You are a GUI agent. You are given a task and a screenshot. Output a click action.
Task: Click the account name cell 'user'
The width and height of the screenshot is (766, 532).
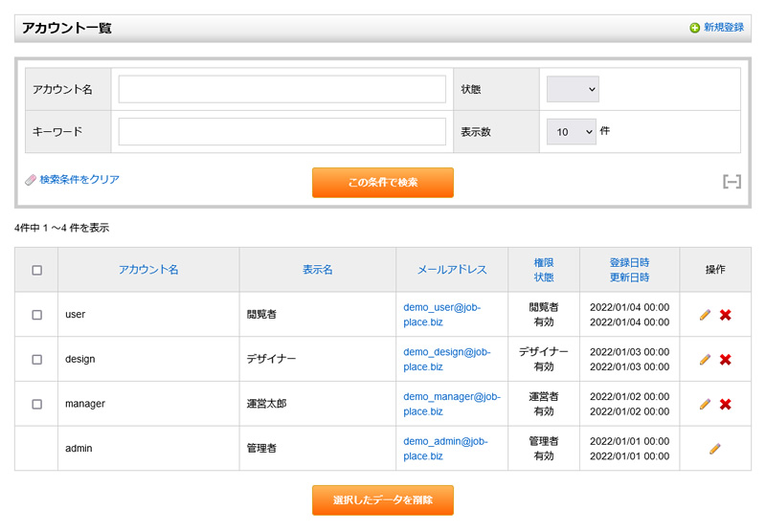click(76, 314)
